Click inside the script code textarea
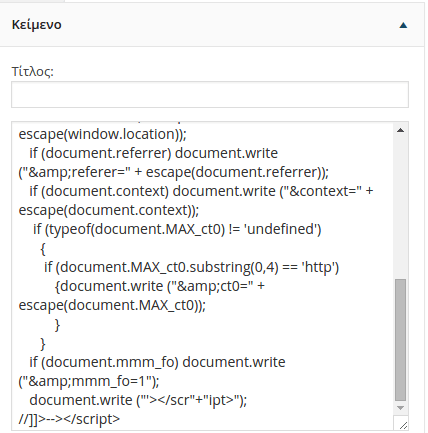 (202, 276)
